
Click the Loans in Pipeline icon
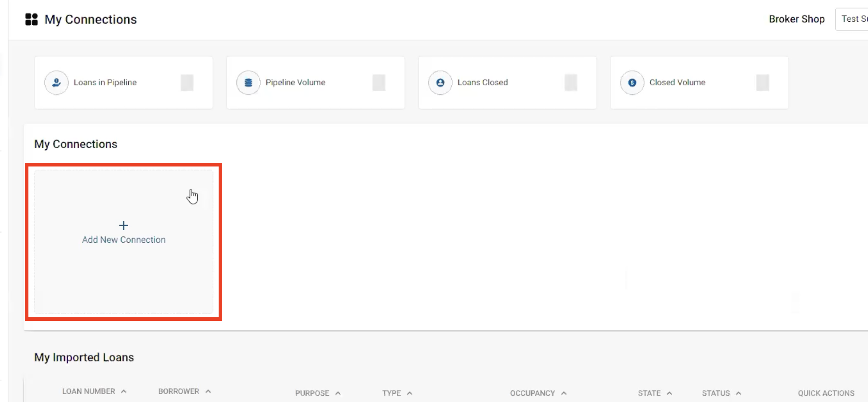56,83
